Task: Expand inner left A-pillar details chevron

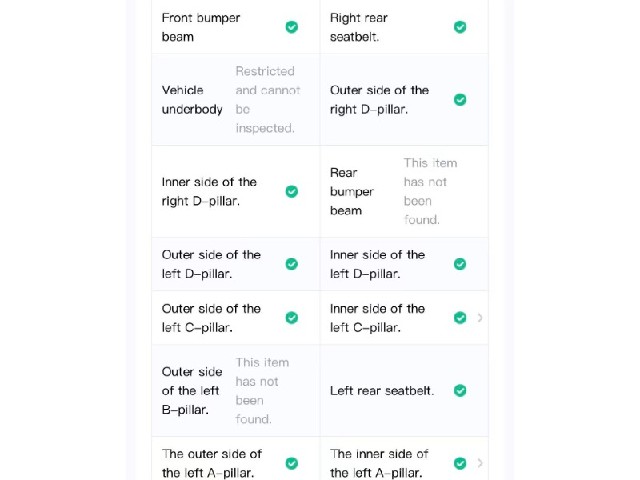Action: point(480,463)
